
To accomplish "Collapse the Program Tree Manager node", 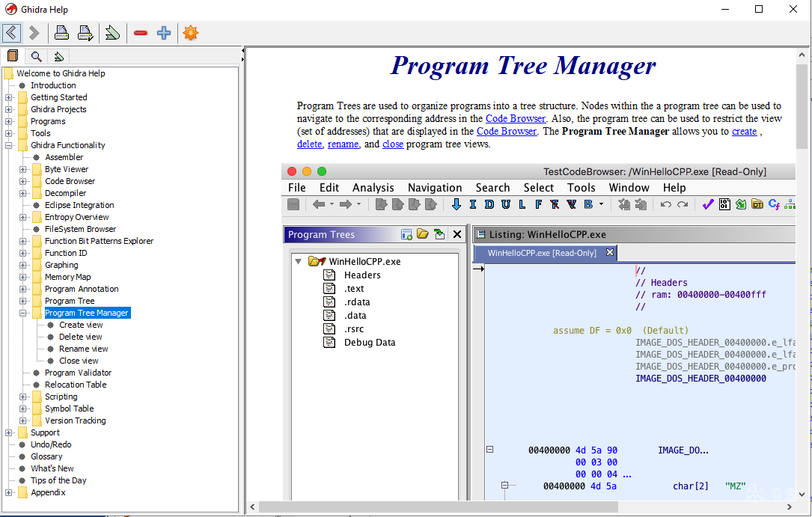I will 22,313.
